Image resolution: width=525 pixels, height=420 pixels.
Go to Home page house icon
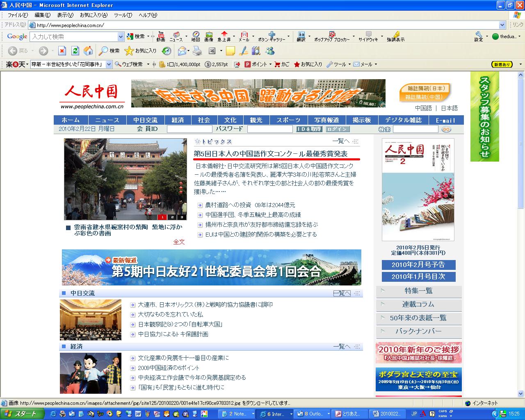[88, 51]
